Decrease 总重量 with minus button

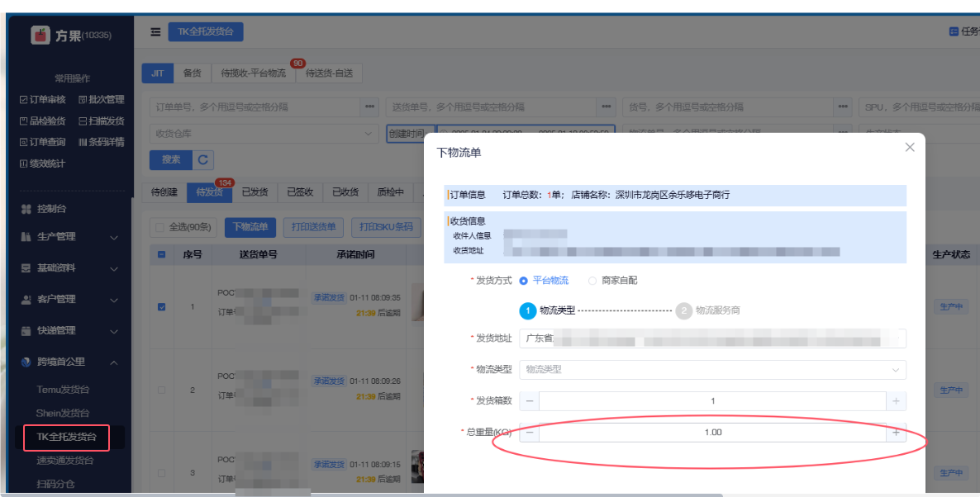coord(530,432)
